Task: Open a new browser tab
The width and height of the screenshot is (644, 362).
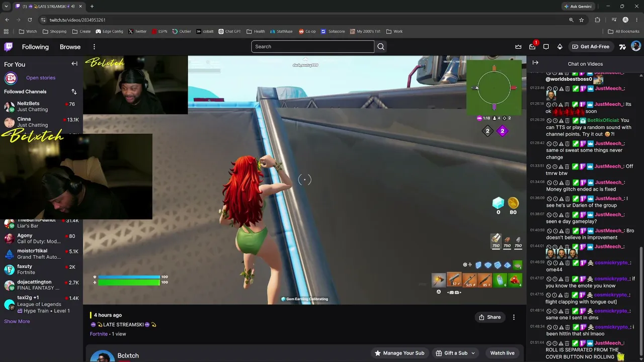Action: [92, 6]
